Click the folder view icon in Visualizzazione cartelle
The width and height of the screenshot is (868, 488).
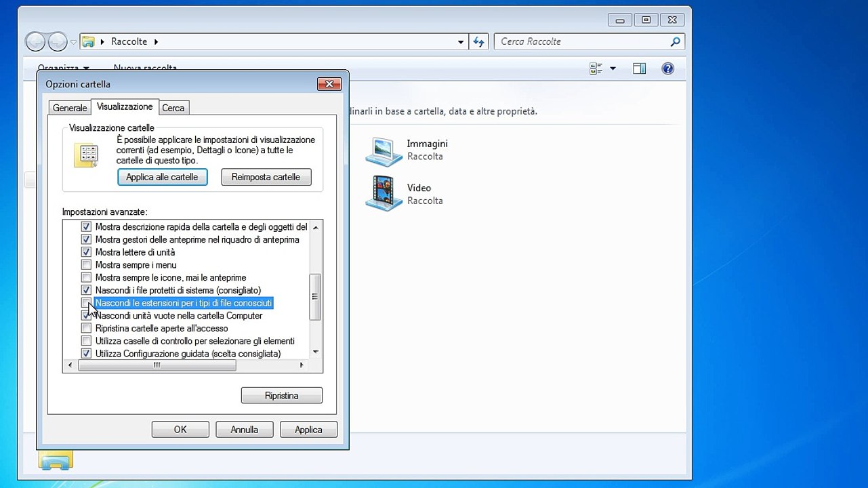coord(87,155)
